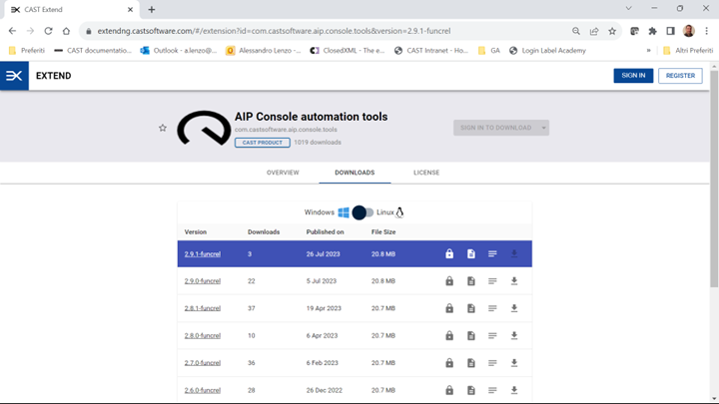Open the 2.6.0-funcrel version link
This screenshot has width=719, height=404.
click(202, 390)
